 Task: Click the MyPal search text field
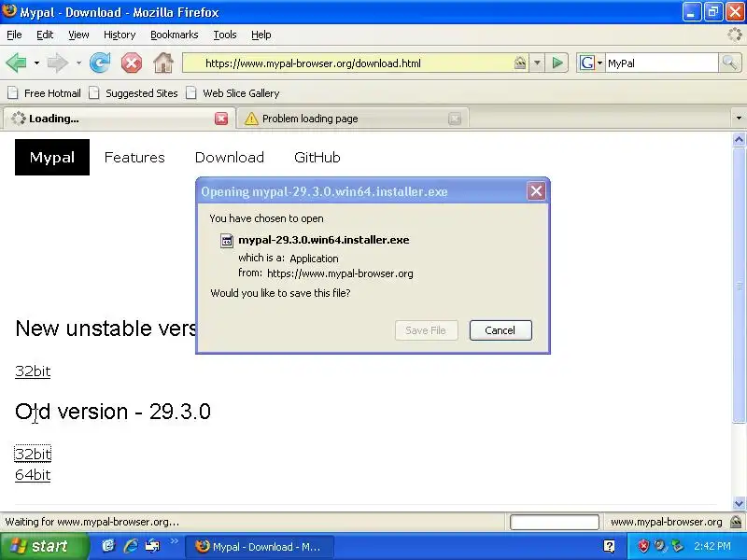pyautogui.click(x=661, y=63)
